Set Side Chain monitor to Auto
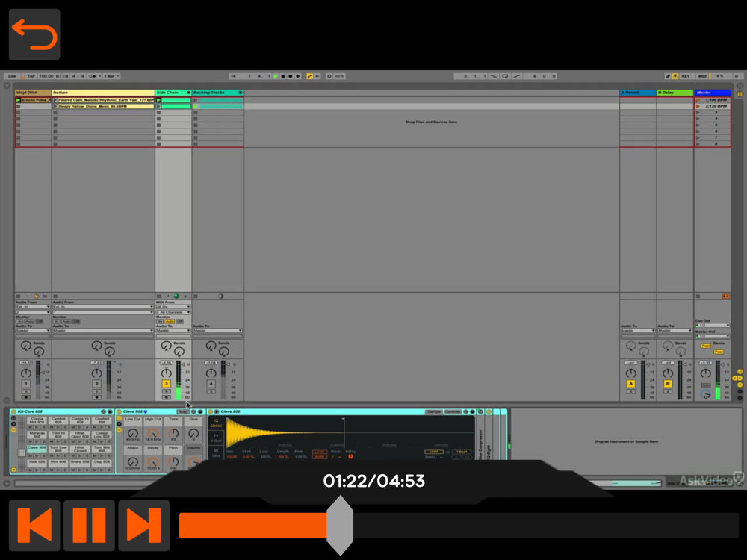 [170, 321]
